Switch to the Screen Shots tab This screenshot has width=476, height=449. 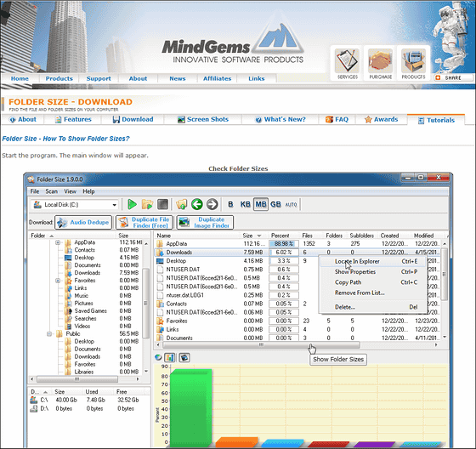coord(203,119)
